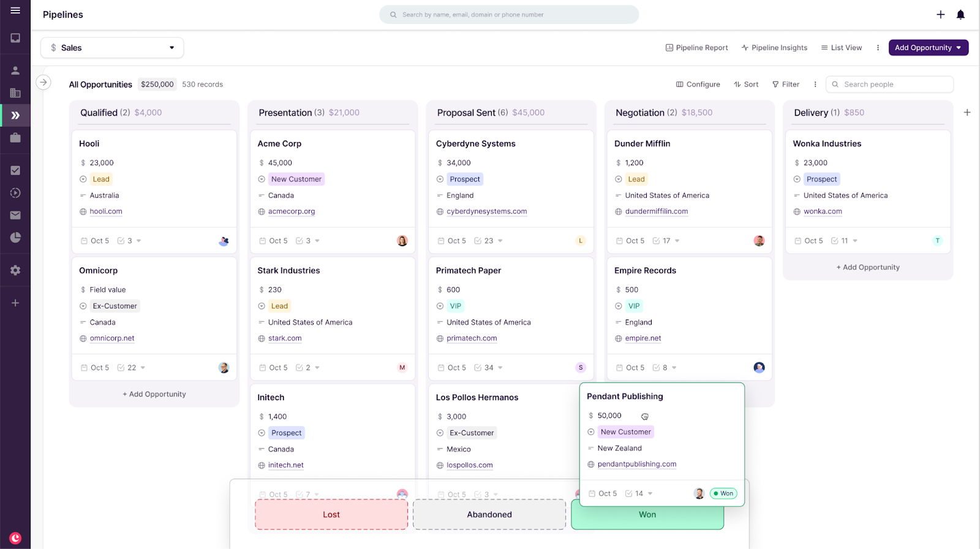Screen dimensions: 980x549
Task: Expand Acme Corp card task dropdown arrow
Action: coord(317,241)
